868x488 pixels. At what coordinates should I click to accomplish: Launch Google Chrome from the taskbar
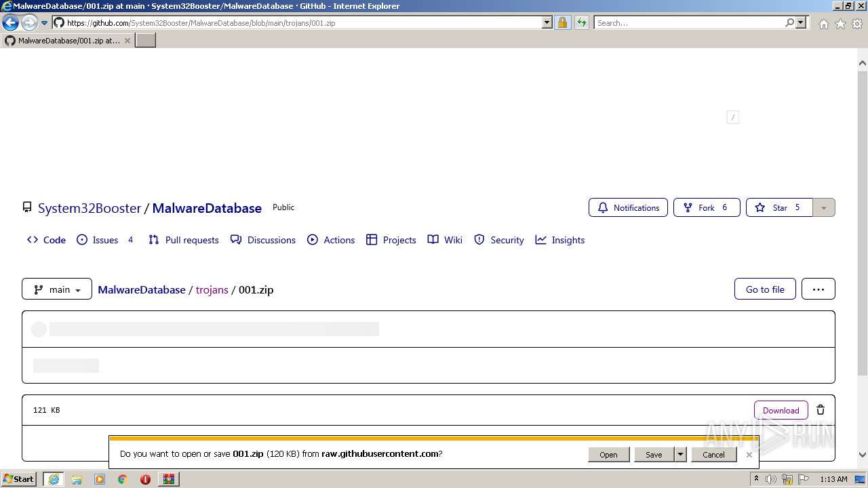point(123,479)
